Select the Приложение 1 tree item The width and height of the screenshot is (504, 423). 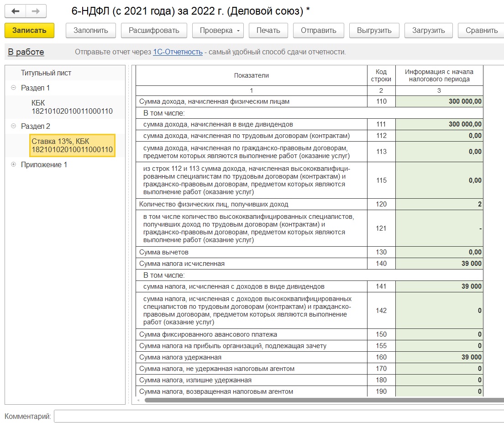(x=44, y=165)
